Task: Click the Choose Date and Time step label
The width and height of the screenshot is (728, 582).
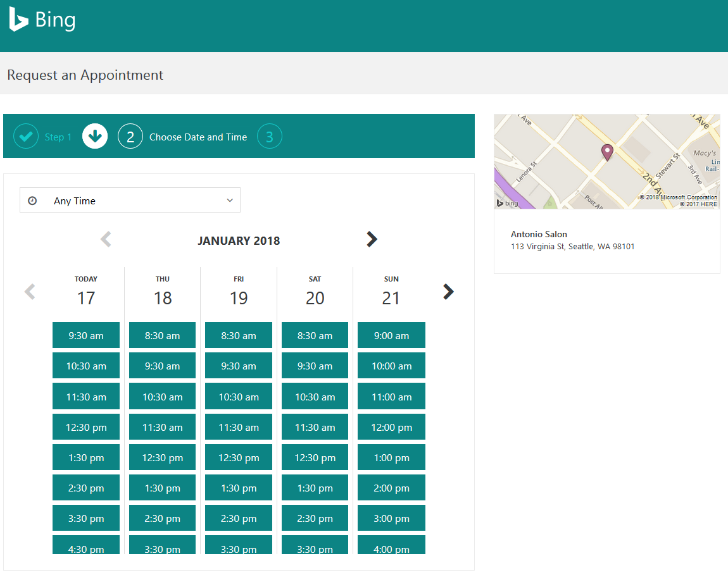Action: click(198, 137)
